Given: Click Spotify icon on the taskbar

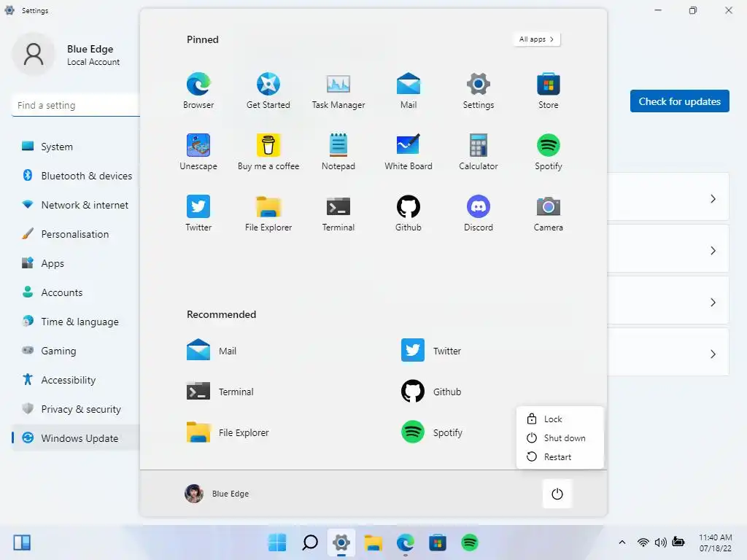Looking at the screenshot, I should (x=469, y=542).
